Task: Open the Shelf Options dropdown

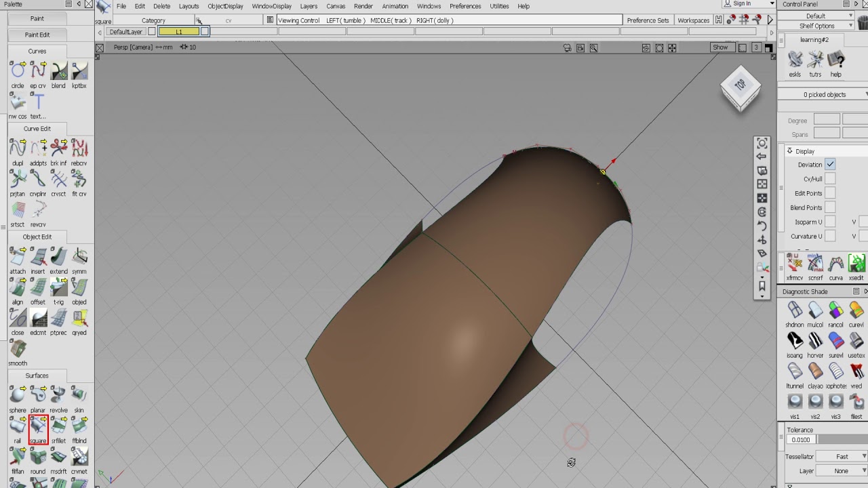Action: tap(816, 26)
